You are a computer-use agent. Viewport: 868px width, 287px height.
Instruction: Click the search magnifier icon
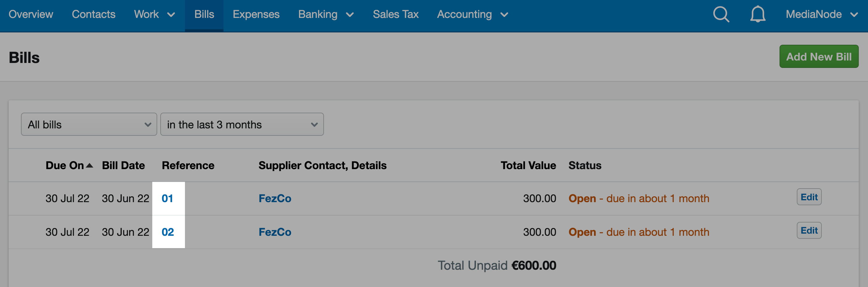(721, 15)
